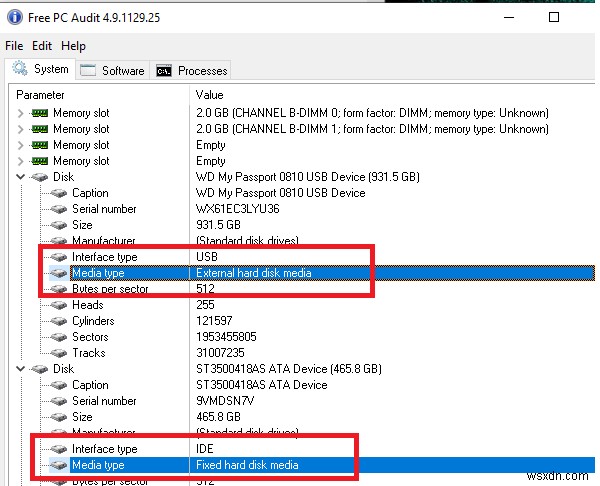Open the Help menu
Image resolution: width=600 pixels, height=486 pixels.
pos(73,46)
